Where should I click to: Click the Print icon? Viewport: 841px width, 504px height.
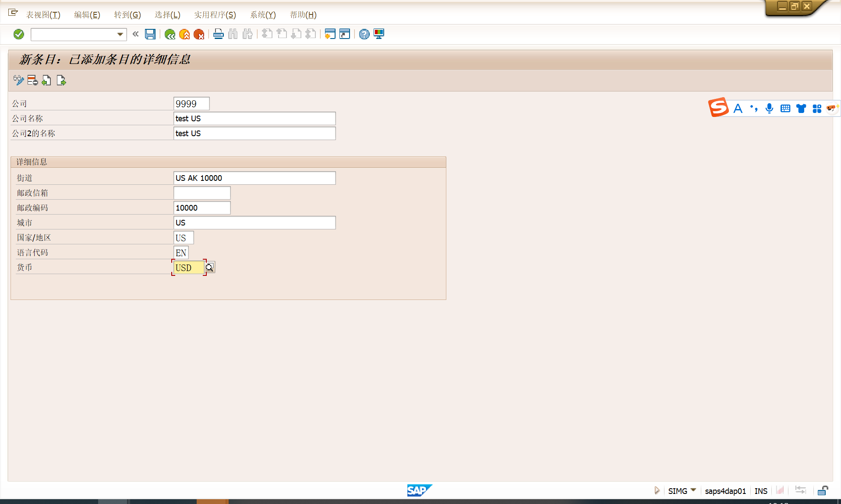coord(218,34)
